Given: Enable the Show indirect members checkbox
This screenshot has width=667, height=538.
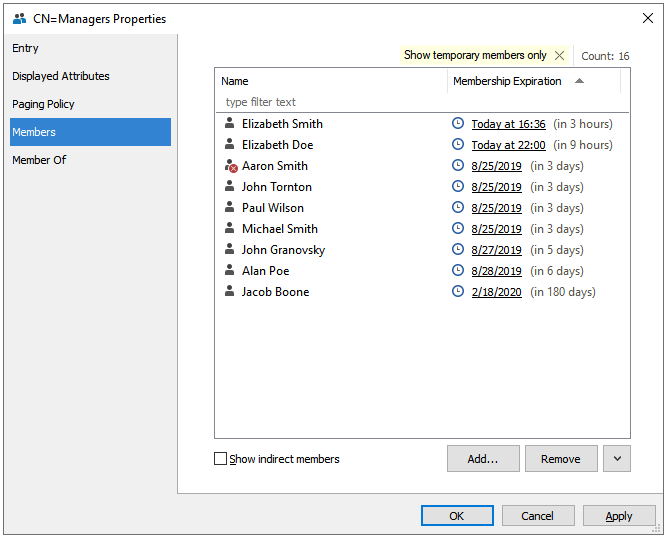Looking at the screenshot, I should pos(221,459).
